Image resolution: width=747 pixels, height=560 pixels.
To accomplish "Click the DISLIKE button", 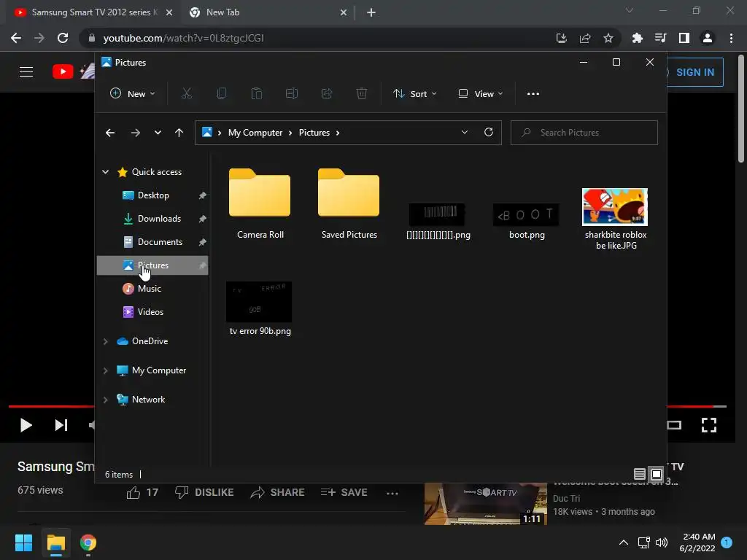I will click(x=204, y=492).
